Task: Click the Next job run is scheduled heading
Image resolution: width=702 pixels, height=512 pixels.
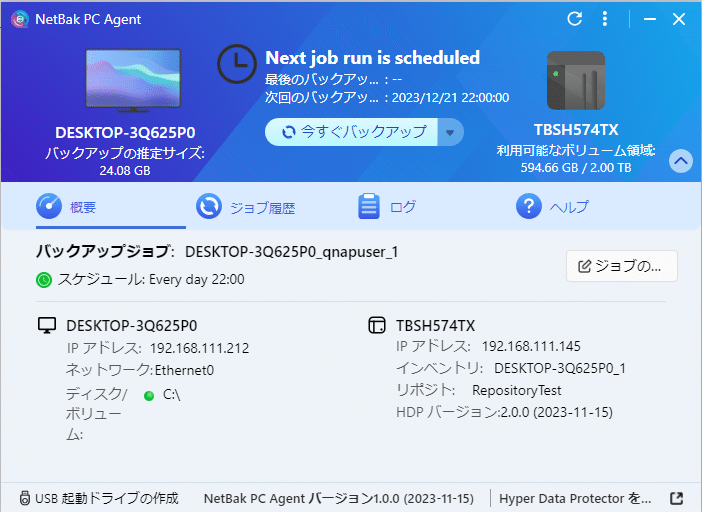Action: click(372, 58)
